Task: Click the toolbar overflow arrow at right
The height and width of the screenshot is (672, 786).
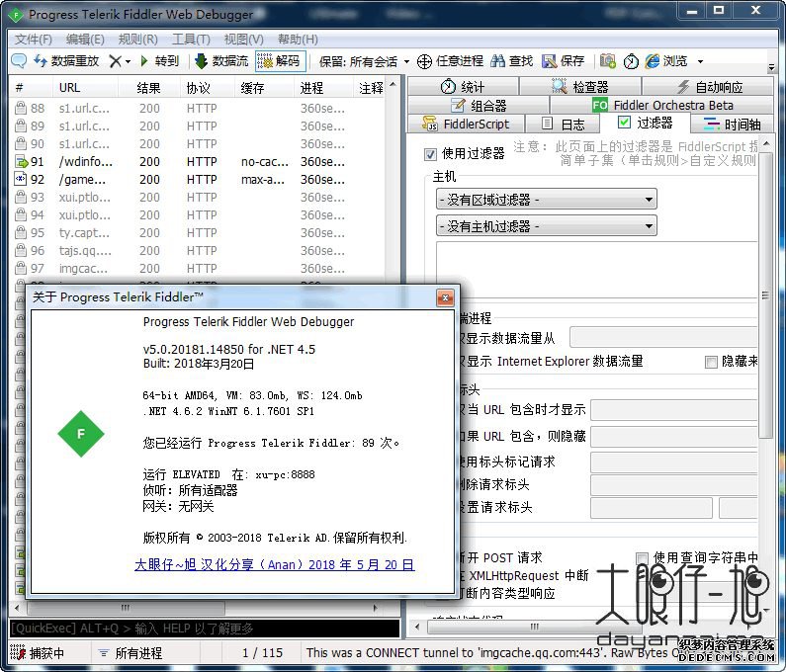Action: tap(771, 66)
